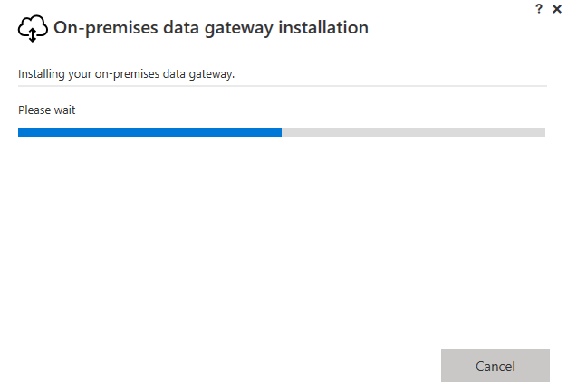Click the 'On-premises data gateway installation' heading
Viewport: 567px width, 392px height.
[x=211, y=28]
